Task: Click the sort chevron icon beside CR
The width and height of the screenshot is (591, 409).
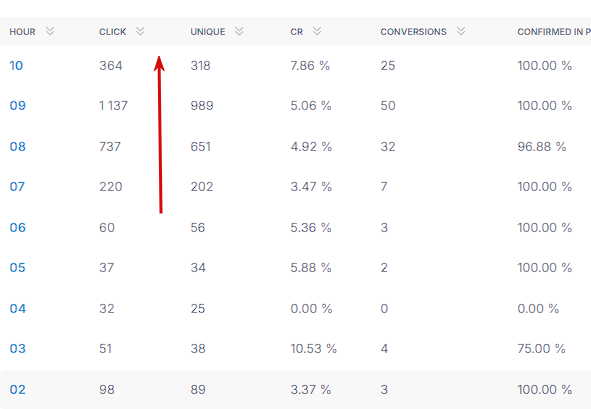Action: coord(317,31)
